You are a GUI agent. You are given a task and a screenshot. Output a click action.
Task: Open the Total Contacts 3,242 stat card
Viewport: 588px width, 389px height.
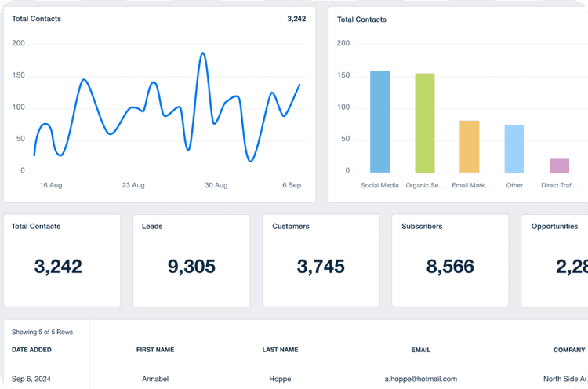(x=62, y=260)
